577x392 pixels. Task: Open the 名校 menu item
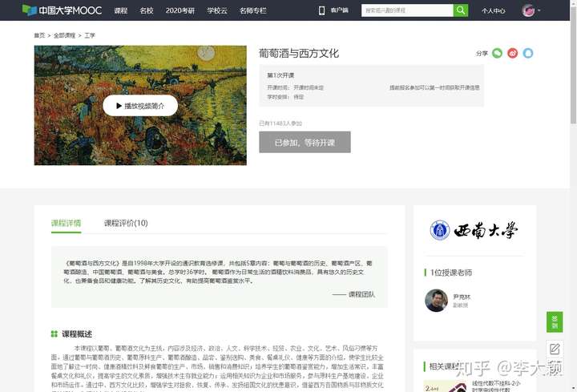[x=147, y=10]
